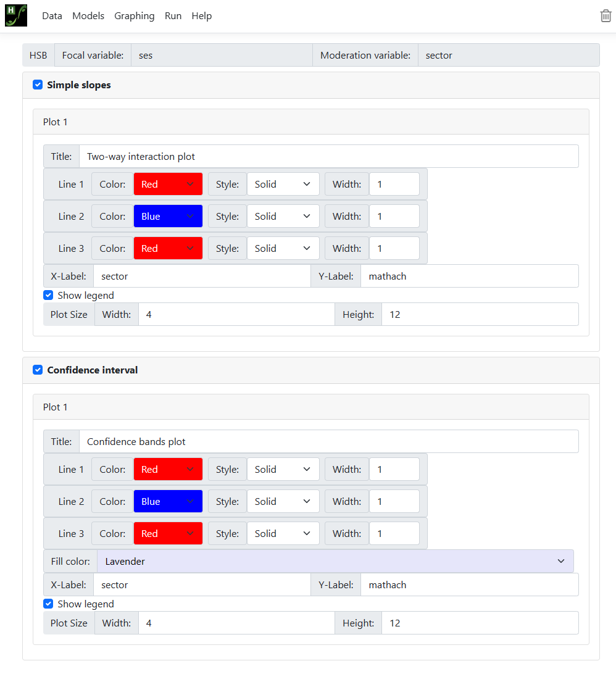Click the trash can delete icon
This screenshot has height=674, width=616.
[606, 16]
